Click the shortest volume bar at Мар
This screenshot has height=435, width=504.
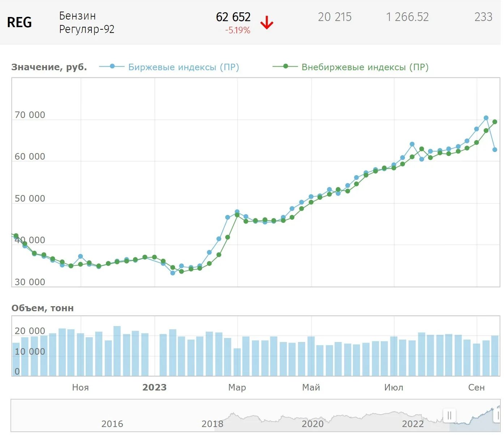[237, 362]
